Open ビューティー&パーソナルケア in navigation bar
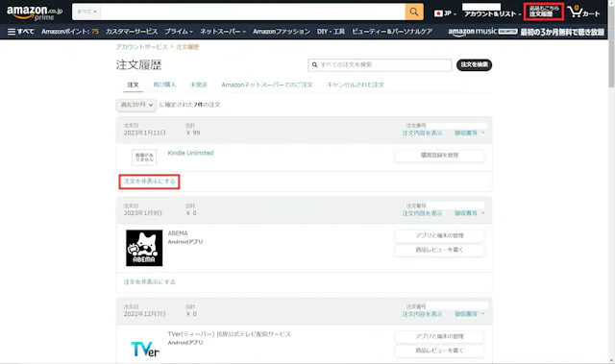Viewport: 615px width, 364px height. click(392, 32)
